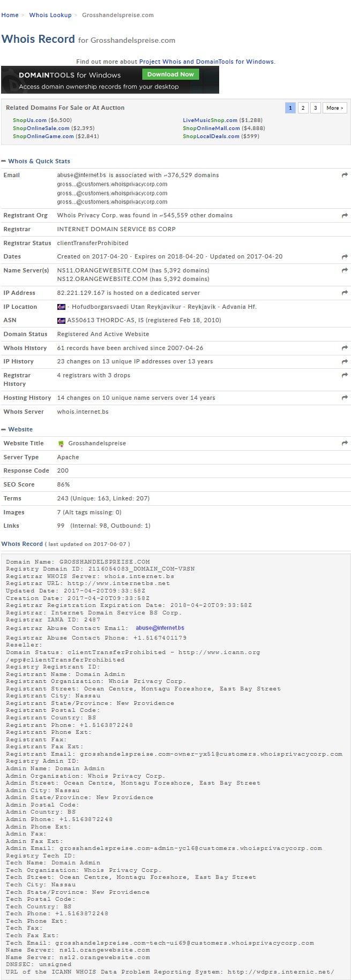Click the 'Domain Name: GROSSHANDELSPREISE.COM' record line
351x980 pixels.
[x=78, y=562]
